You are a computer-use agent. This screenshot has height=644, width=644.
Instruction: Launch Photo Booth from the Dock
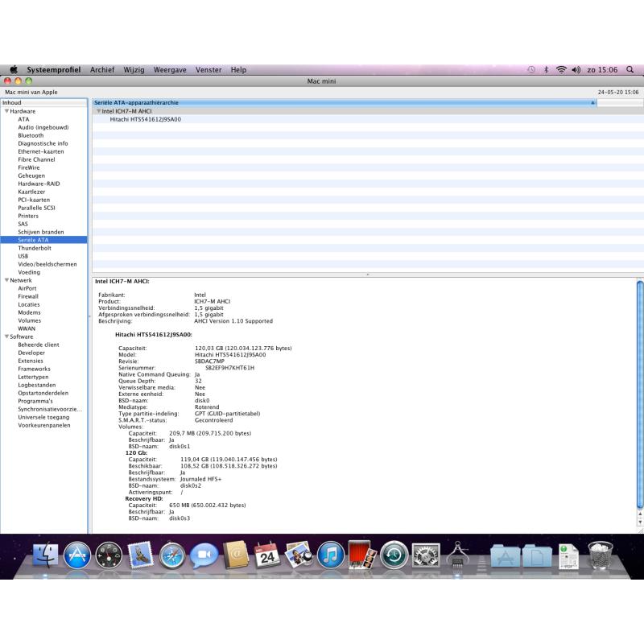(x=362, y=555)
